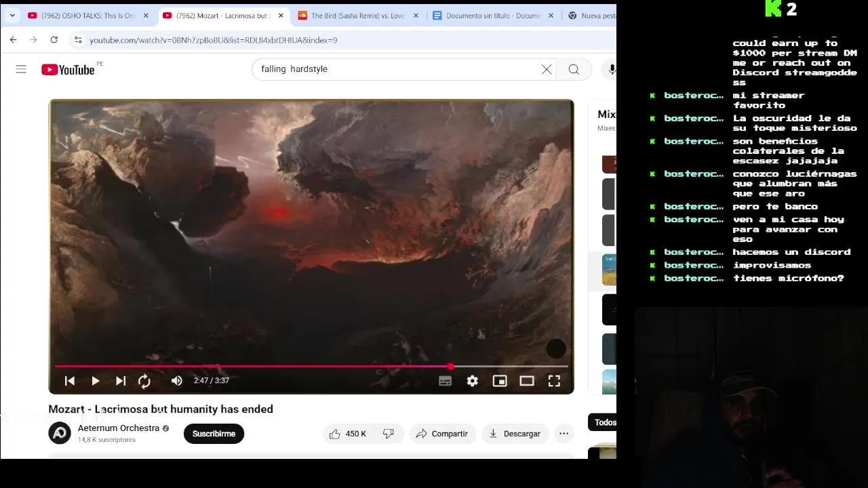The image size is (868, 488).
Task: Select chat message 'improvisamos'
Action: pyautogui.click(x=772, y=266)
